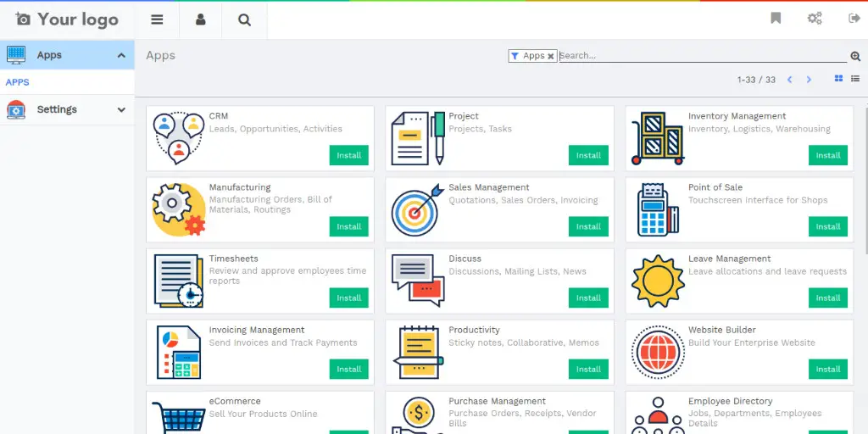Switch to list view
The image size is (868, 434).
coord(855,79)
